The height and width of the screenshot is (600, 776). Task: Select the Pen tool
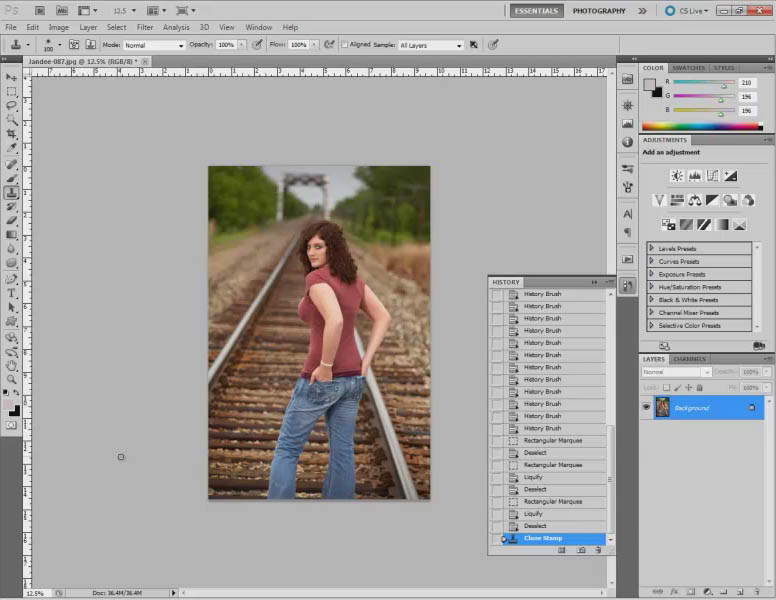pos(11,279)
